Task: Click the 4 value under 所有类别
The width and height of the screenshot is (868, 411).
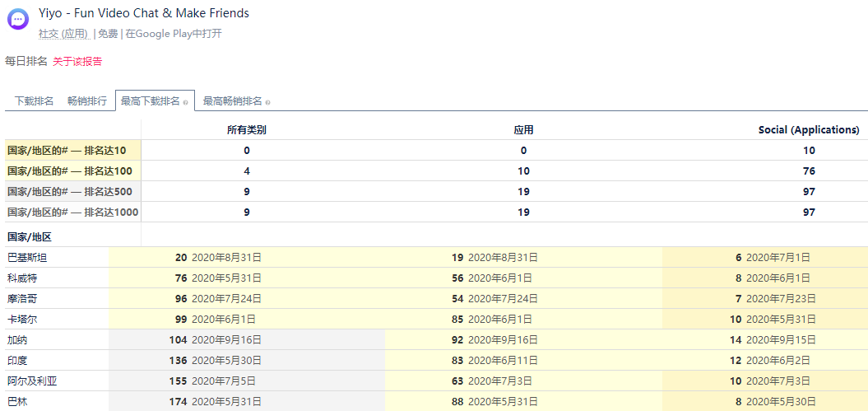Action: click(x=247, y=171)
